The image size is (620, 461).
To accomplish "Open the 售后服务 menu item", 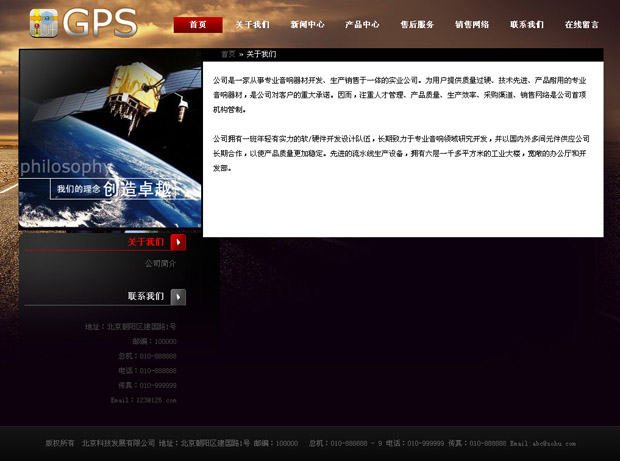I will click(x=417, y=24).
